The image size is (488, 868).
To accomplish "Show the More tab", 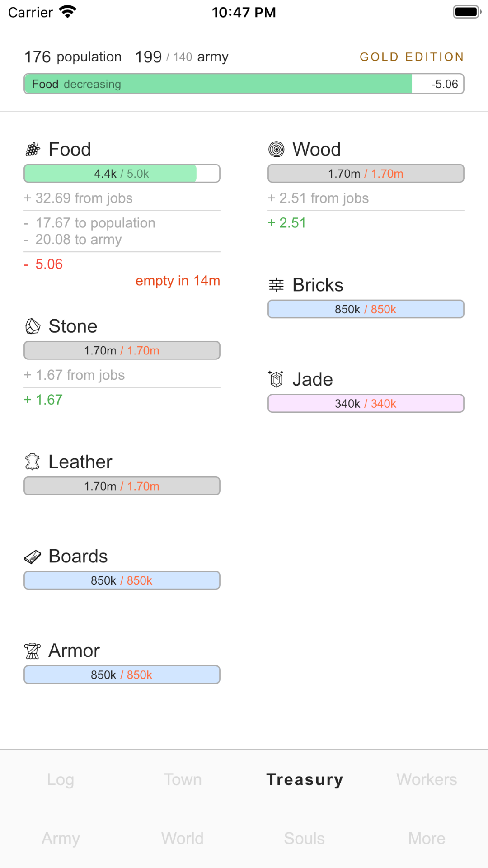I will click(x=427, y=838).
